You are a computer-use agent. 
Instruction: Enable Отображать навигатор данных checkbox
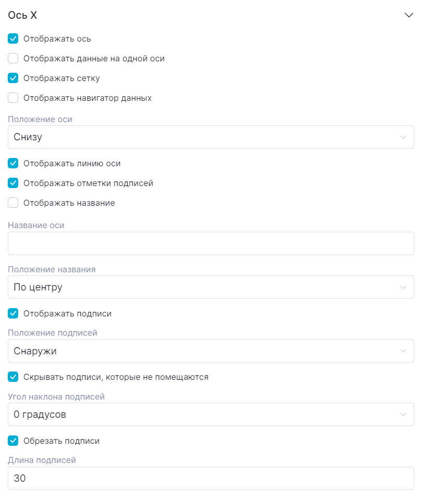[x=13, y=98]
